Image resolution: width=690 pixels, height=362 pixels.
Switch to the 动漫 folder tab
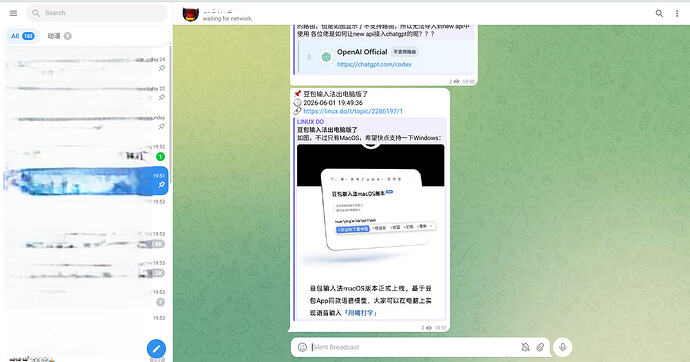pyautogui.click(x=59, y=36)
